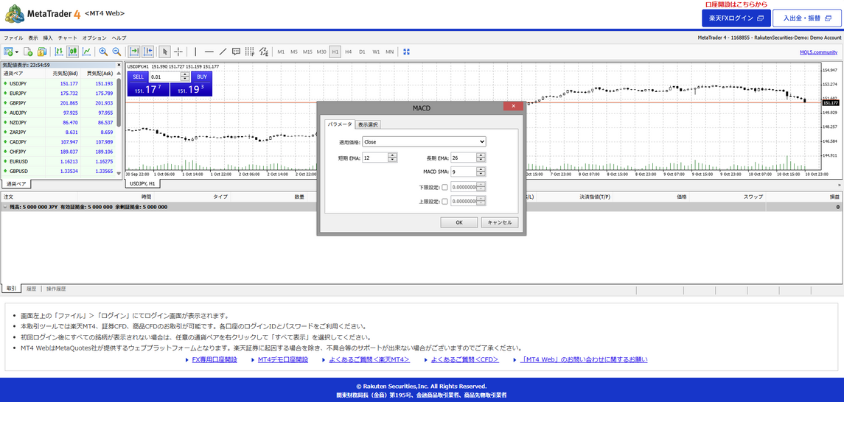Switch to the 表示選択 tab

point(368,124)
